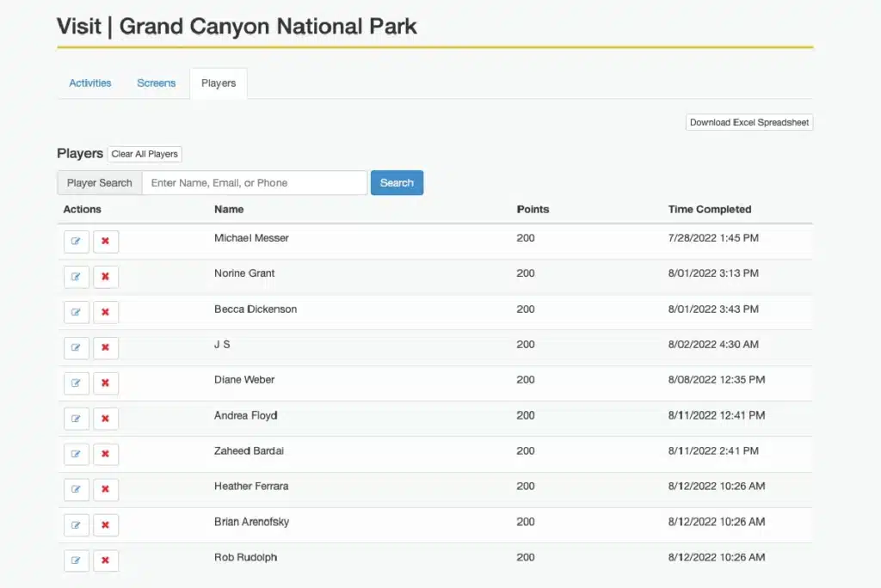Click edit icon for Michael Messer

pos(76,242)
